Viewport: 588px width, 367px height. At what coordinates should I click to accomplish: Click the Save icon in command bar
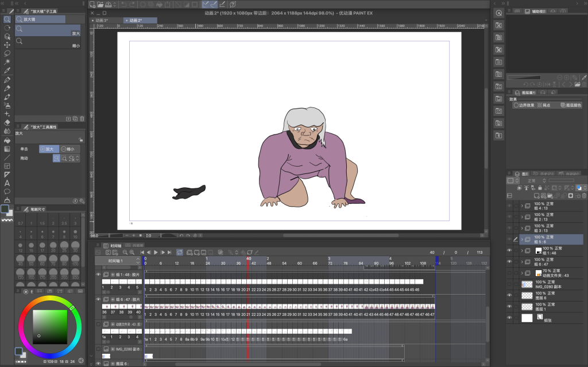click(109, 5)
